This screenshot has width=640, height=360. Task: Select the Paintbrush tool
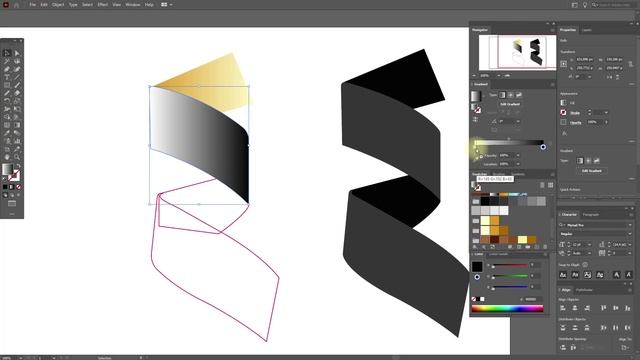[17, 85]
